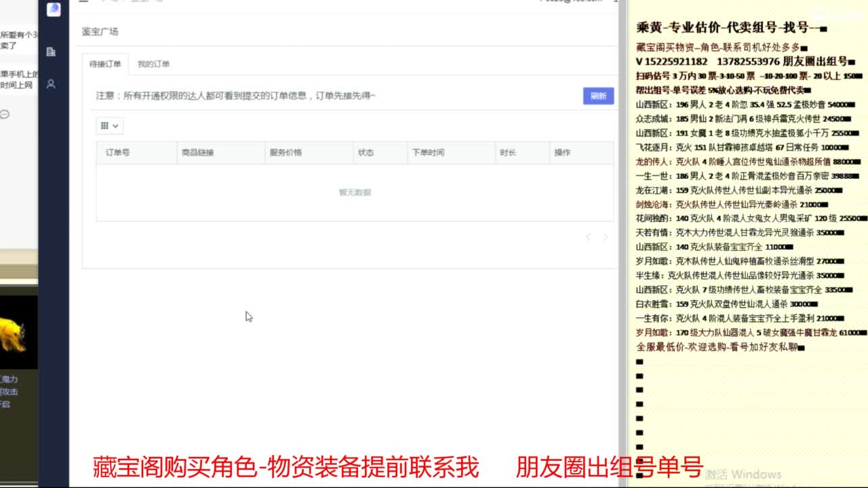Switch to the 我的订单 tab
This screenshot has height=488, width=868.
coord(154,64)
